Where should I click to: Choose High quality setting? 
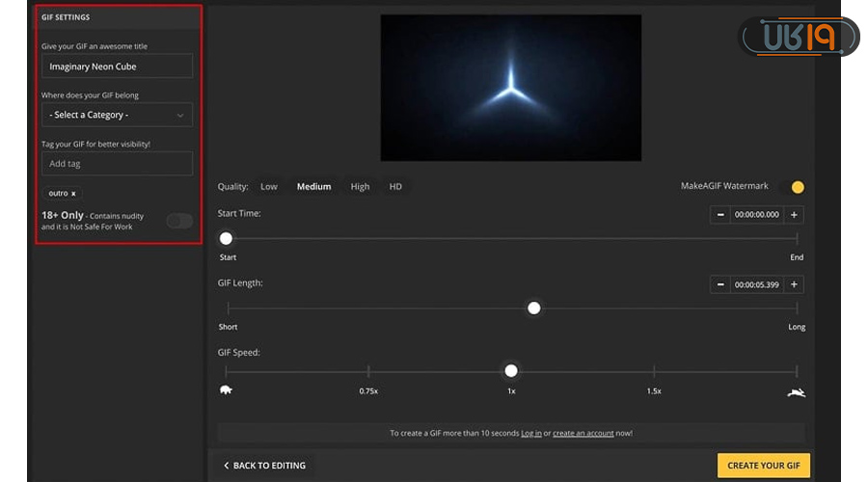(360, 187)
